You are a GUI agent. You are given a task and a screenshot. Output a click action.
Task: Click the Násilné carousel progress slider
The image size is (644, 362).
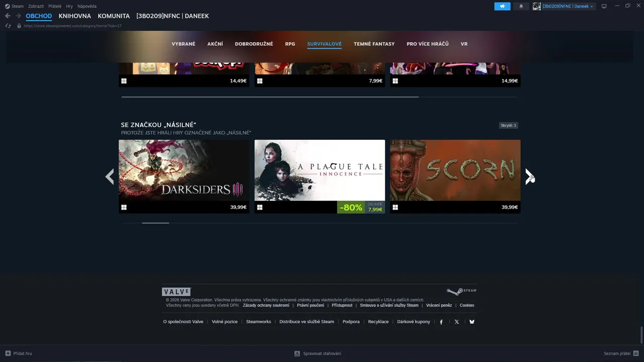[155, 223]
